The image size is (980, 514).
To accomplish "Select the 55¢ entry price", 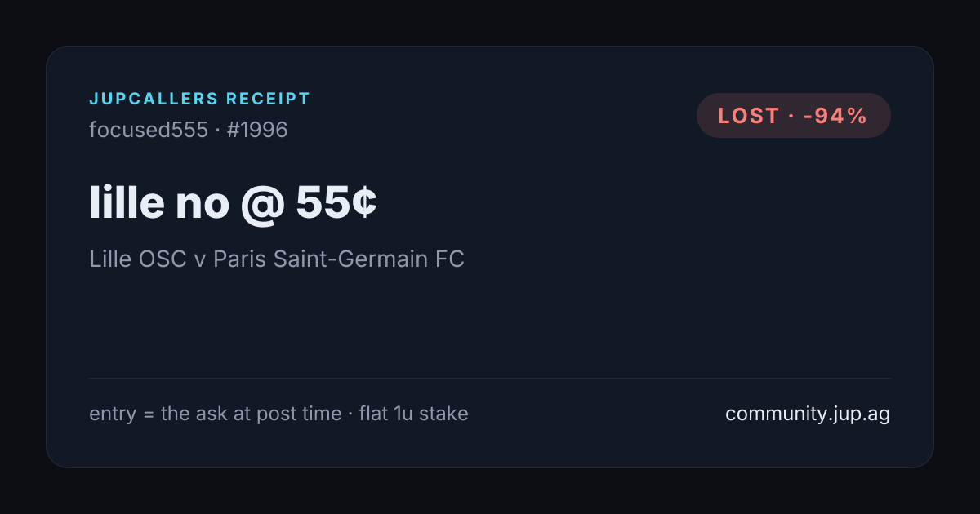I will [336, 203].
